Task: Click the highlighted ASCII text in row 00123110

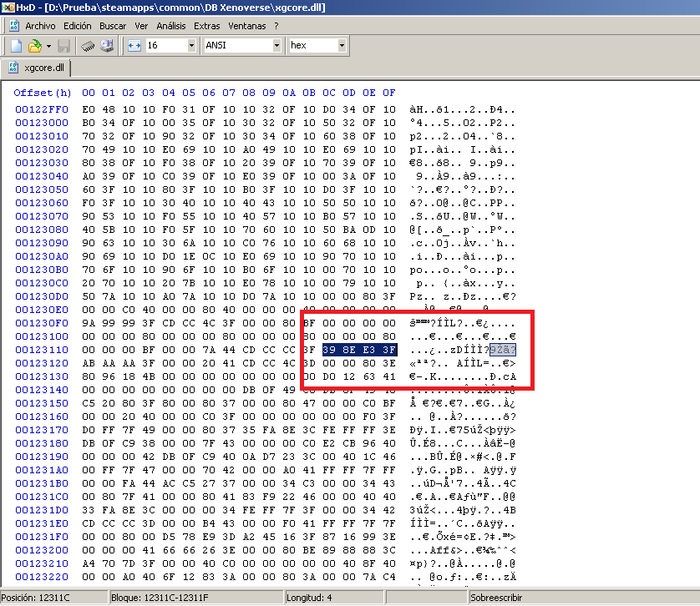Action: [x=503, y=350]
